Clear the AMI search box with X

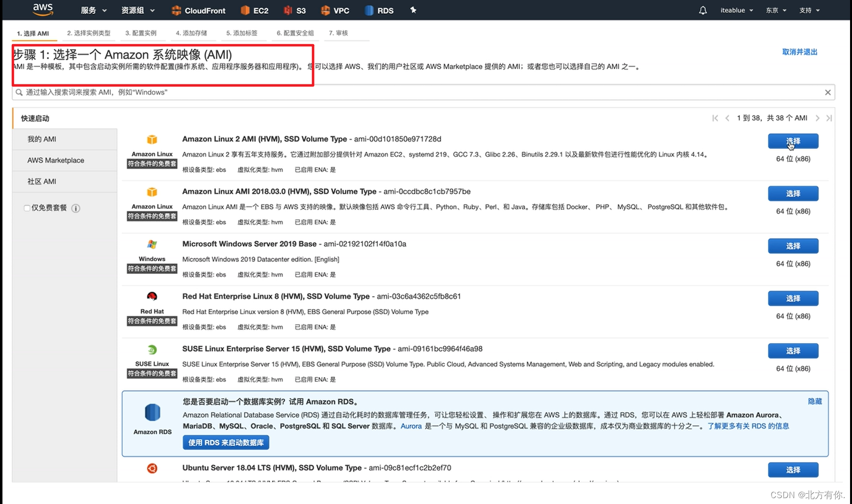click(x=828, y=92)
